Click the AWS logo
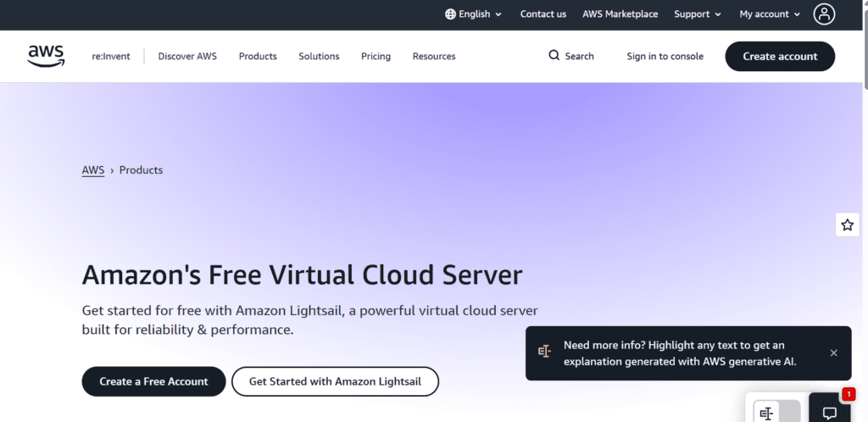The width and height of the screenshot is (868, 422). pos(46,56)
